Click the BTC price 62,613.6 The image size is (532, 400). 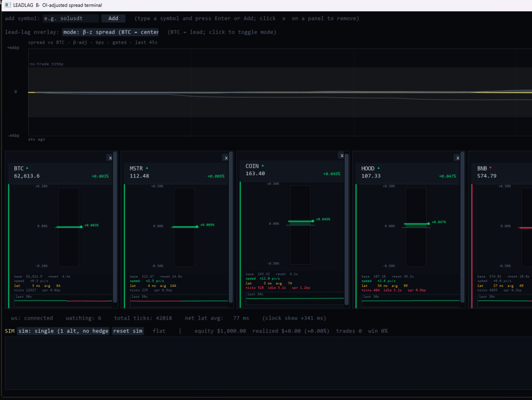click(27, 176)
